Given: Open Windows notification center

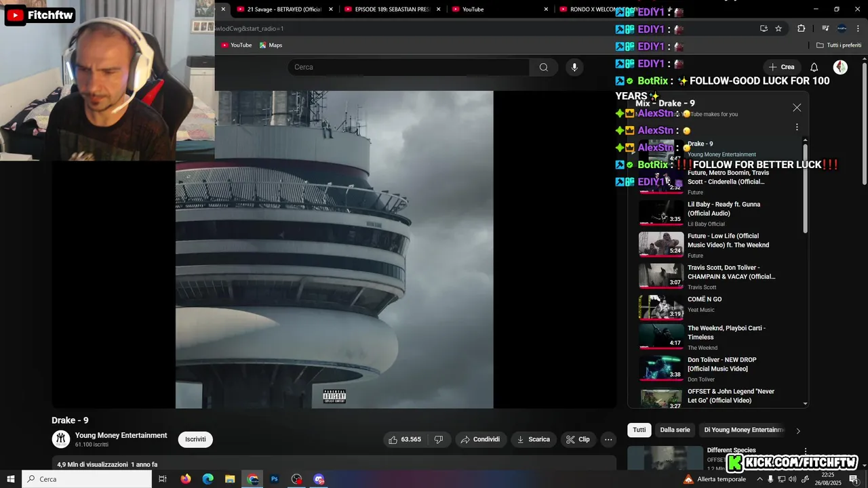Looking at the screenshot, I should click(853, 479).
